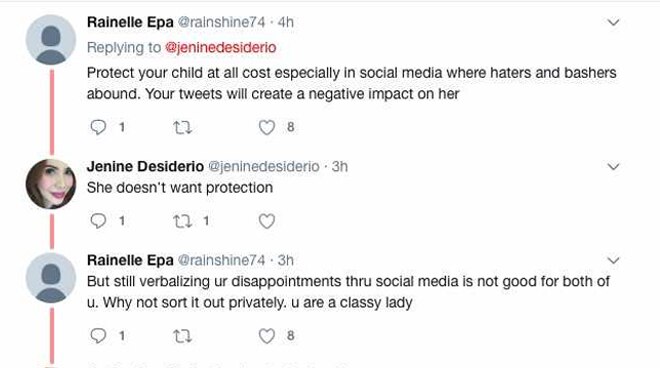Open the @jeninedesiderio mention link

[221, 47]
